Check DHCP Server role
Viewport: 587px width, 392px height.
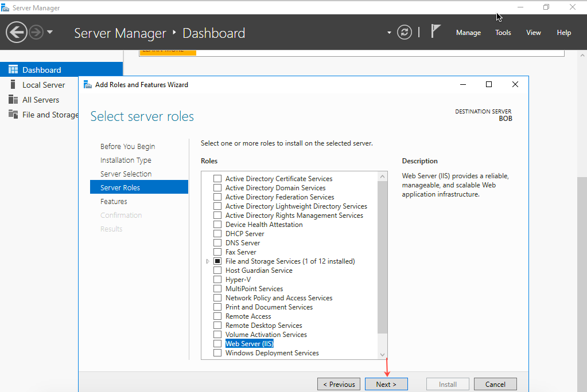pos(217,233)
